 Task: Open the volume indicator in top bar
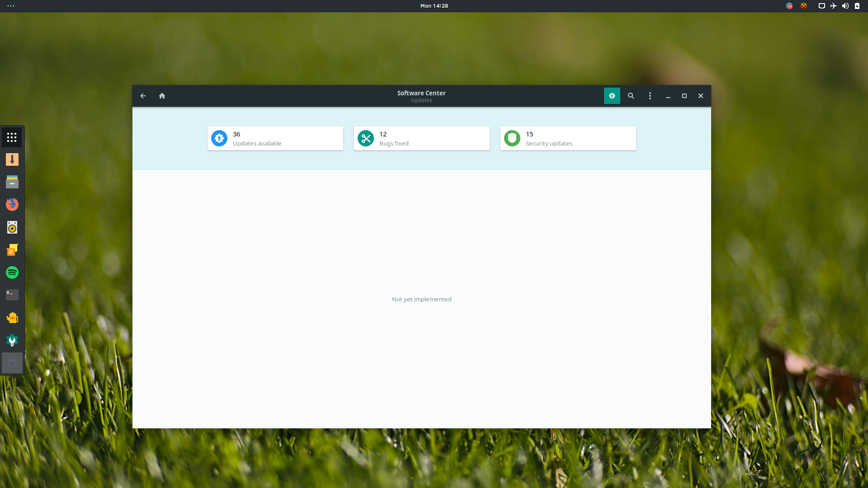[x=845, y=6]
